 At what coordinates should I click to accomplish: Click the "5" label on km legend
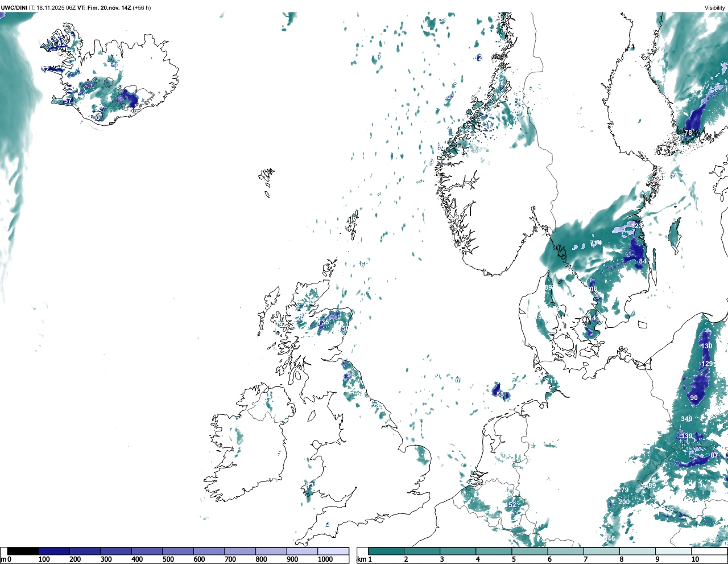tap(514, 559)
